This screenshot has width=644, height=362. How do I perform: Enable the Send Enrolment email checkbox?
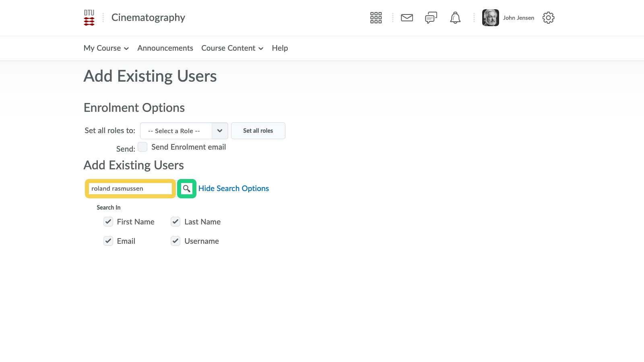142,147
